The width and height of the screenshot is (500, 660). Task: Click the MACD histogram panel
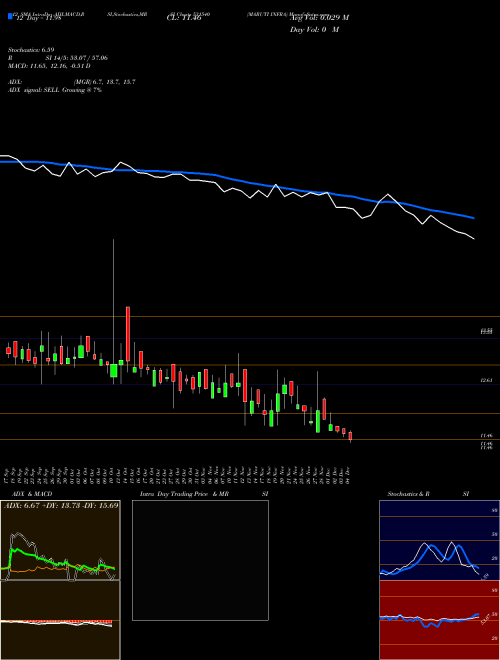(x=60, y=620)
